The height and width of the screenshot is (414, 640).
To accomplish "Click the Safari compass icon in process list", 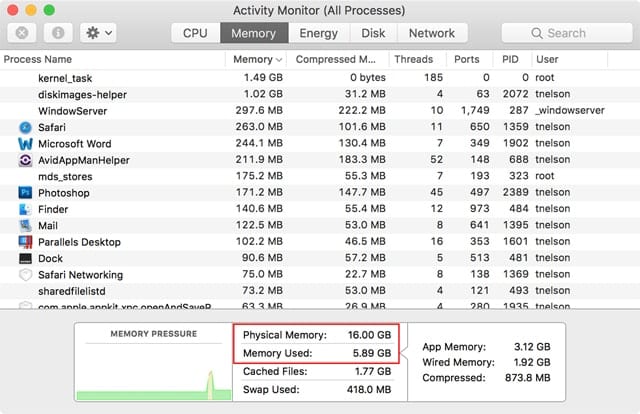I will click(x=25, y=127).
